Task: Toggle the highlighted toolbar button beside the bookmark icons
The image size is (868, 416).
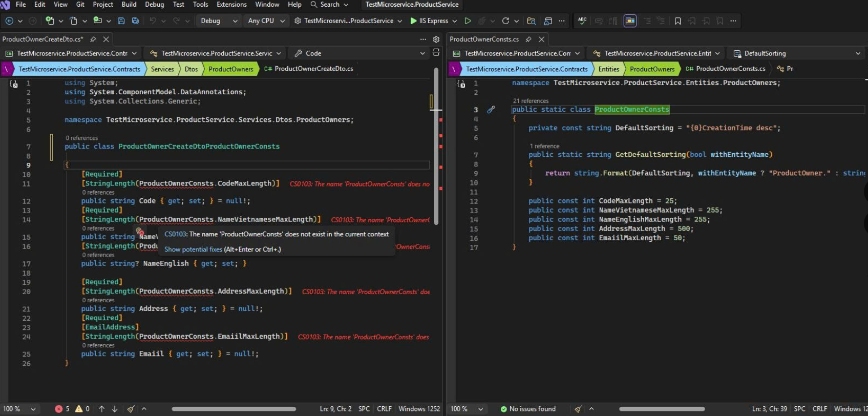Action: [x=630, y=21]
